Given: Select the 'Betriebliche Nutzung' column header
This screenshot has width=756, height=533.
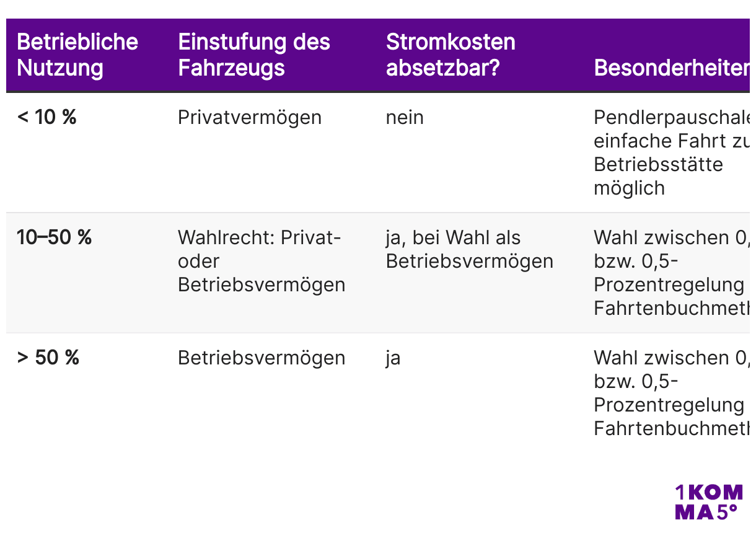Looking at the screenshot, I should pyautogui.click(x=77, y=55).
